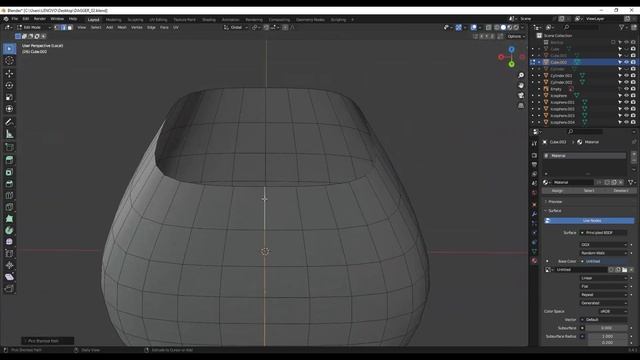The image size is (640, 360).
Task: Hide Empty object with its eye icon
Action: point(626,89)
